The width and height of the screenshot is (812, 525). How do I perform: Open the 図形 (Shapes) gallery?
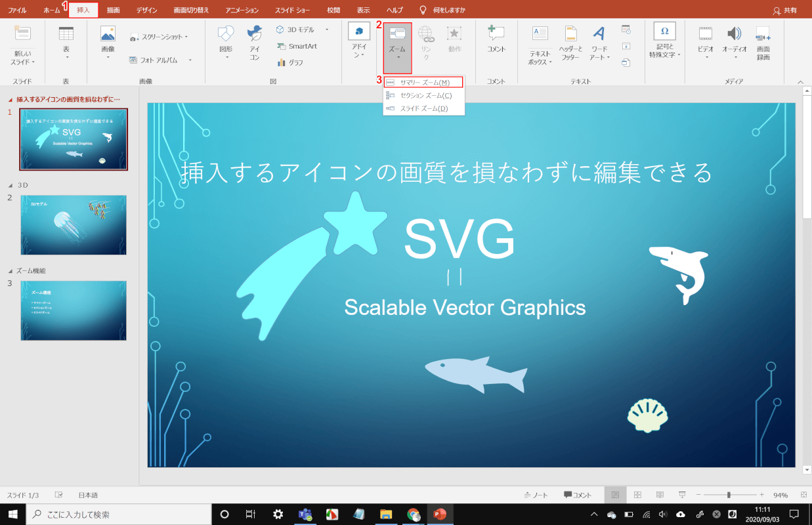tap(226, 45)
